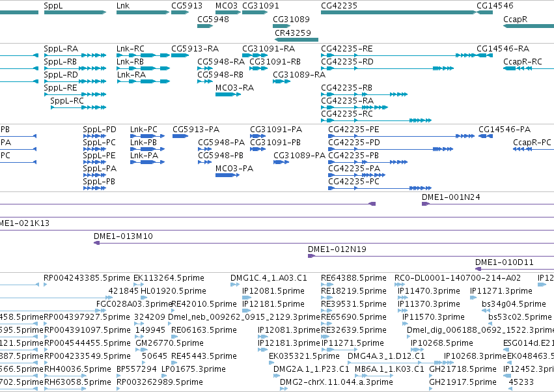Select transcript SppL-RD
This screenshot has width=554, height=392.
[75, 81]
